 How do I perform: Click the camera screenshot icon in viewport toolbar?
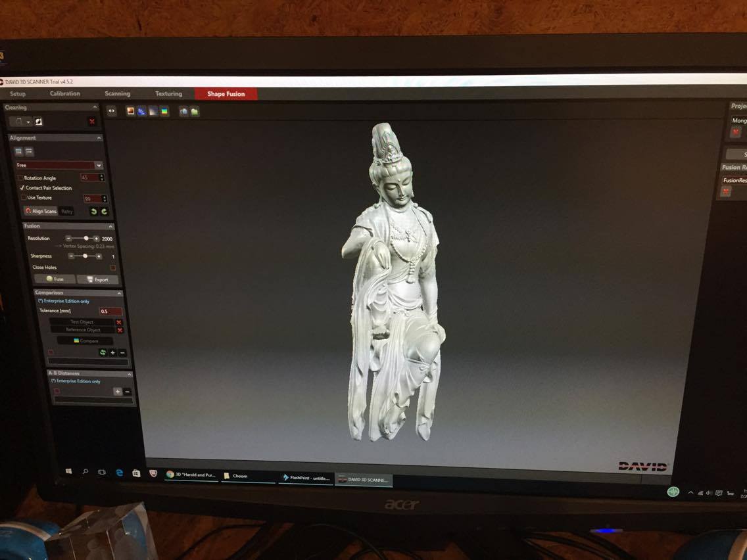point(183,112)
